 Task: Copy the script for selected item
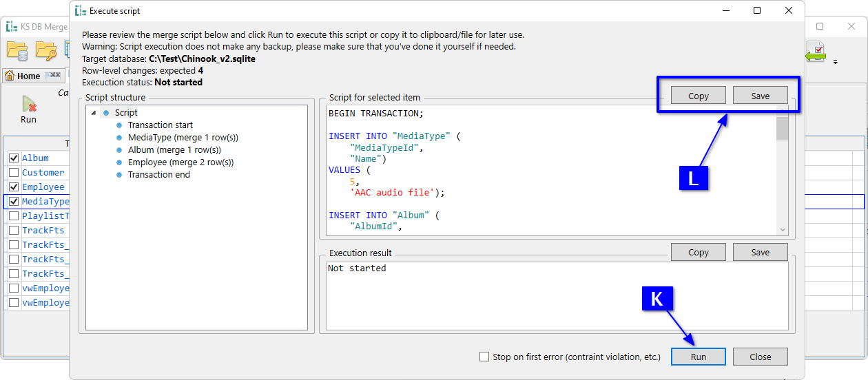click(698, 96)
